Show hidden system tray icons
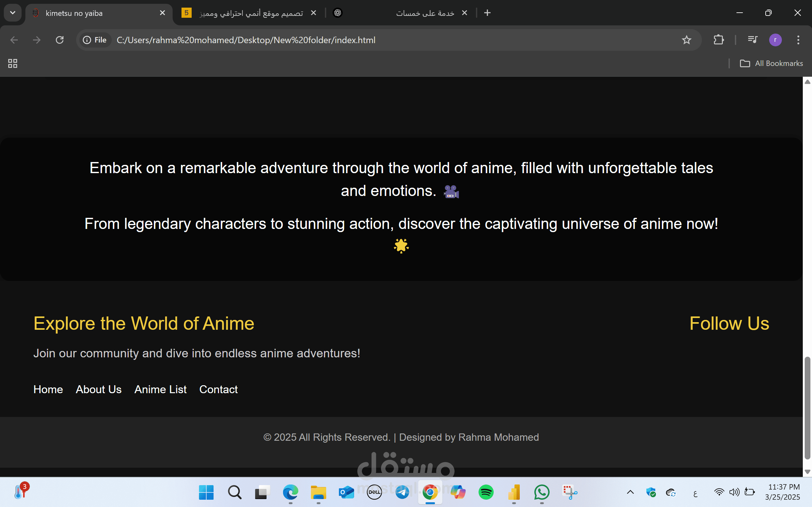This screenshot has width=812, height=507. (630, 492)
